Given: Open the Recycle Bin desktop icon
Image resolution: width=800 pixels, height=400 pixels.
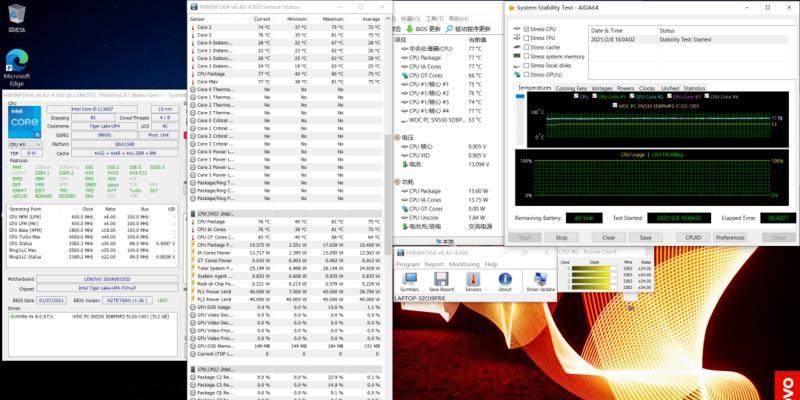Looking at the screenshot, I should (16, 18).
